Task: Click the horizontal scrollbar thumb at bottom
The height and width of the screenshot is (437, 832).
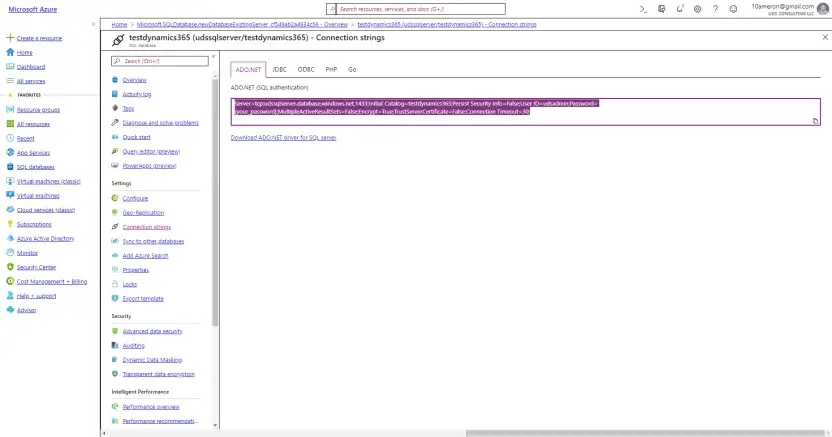Action: (x=645, y=433)
